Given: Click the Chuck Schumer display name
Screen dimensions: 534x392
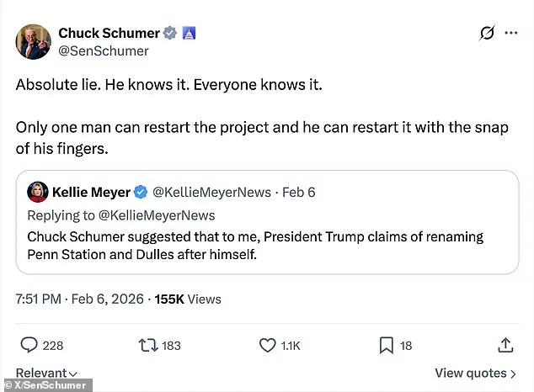Looking at the screenshot, I should [109, 34].
